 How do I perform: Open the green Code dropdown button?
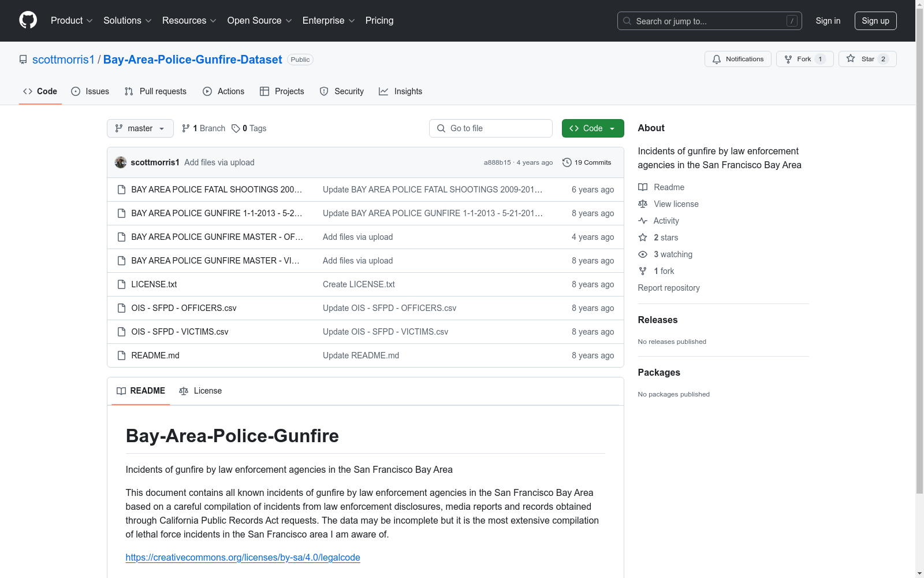coord(593,128)
